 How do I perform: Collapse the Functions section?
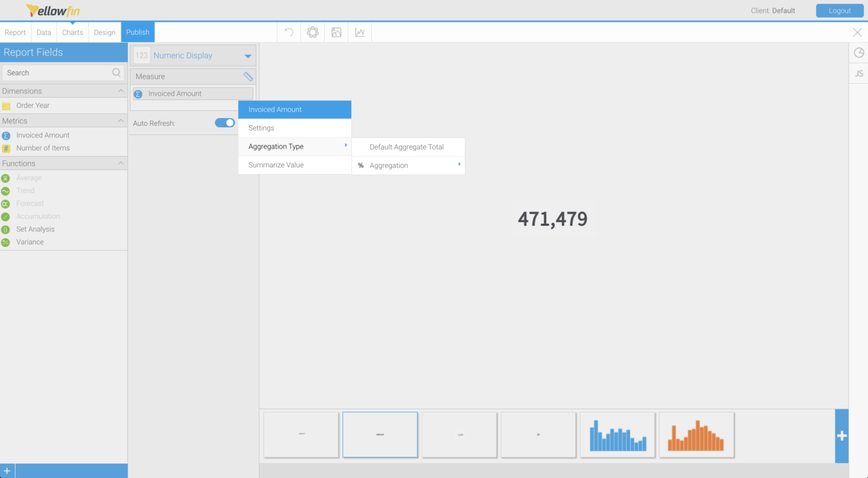[119, 163]
